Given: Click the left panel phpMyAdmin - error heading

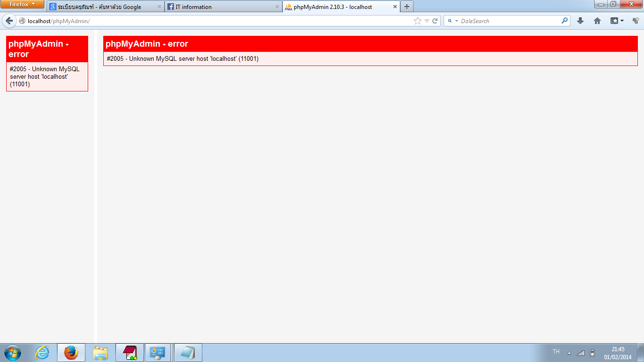Looking at the screenshot, I should [47, 49].
